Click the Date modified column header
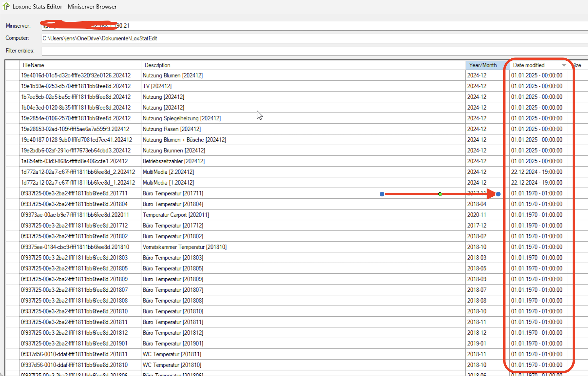This screenshot has width=588, height=376. click(x=528, y=65)
